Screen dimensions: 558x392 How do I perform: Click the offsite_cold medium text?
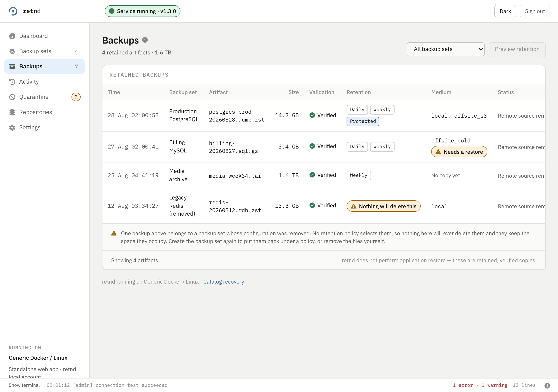pos(451,141)
